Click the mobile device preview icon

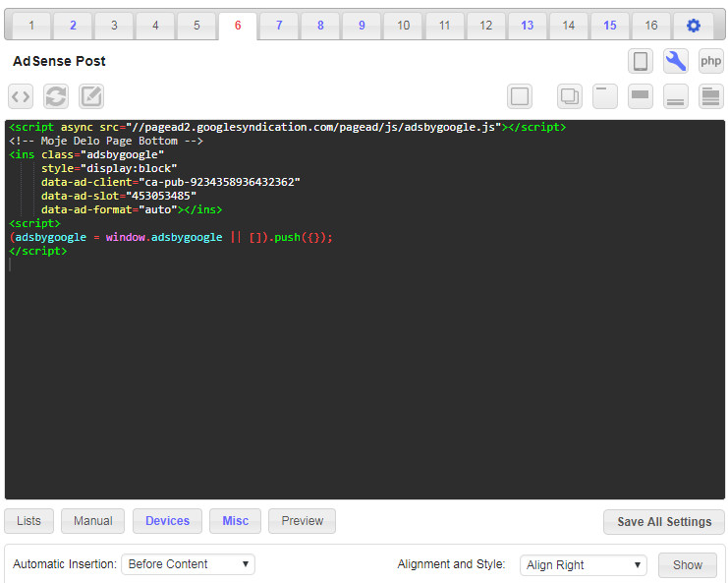point(641,61)
